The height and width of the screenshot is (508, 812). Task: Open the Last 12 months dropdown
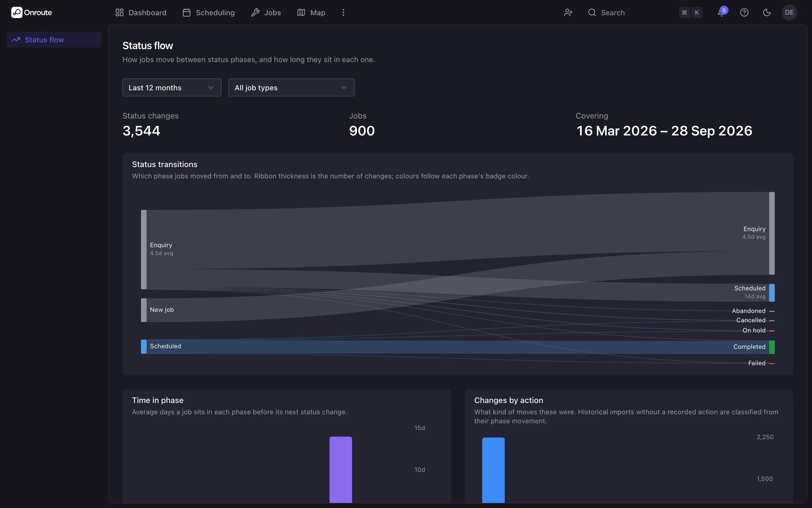[172, 88]
